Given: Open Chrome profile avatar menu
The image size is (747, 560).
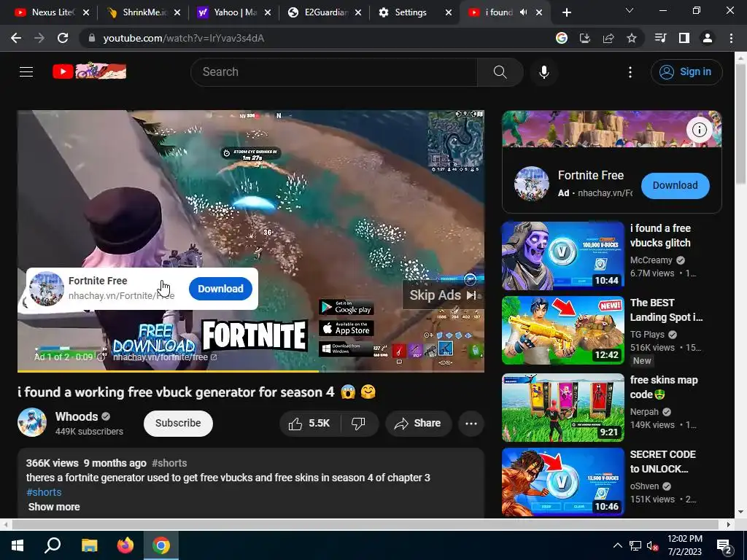Looking at the screenshot, I should (708, 38).
